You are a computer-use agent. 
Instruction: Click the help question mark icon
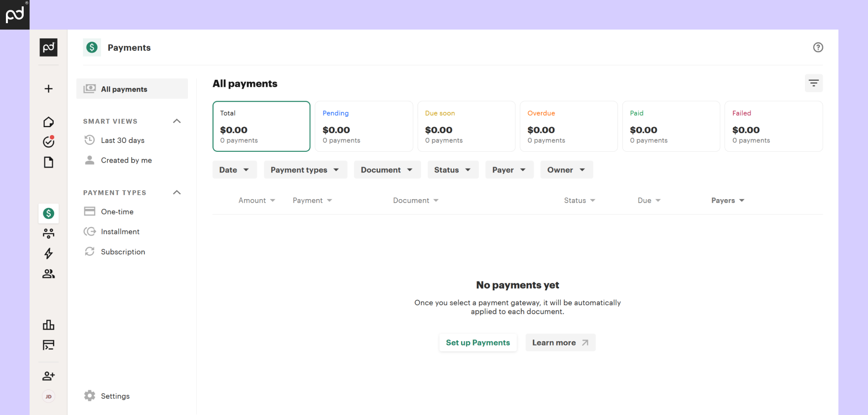(x=818, y=47)
